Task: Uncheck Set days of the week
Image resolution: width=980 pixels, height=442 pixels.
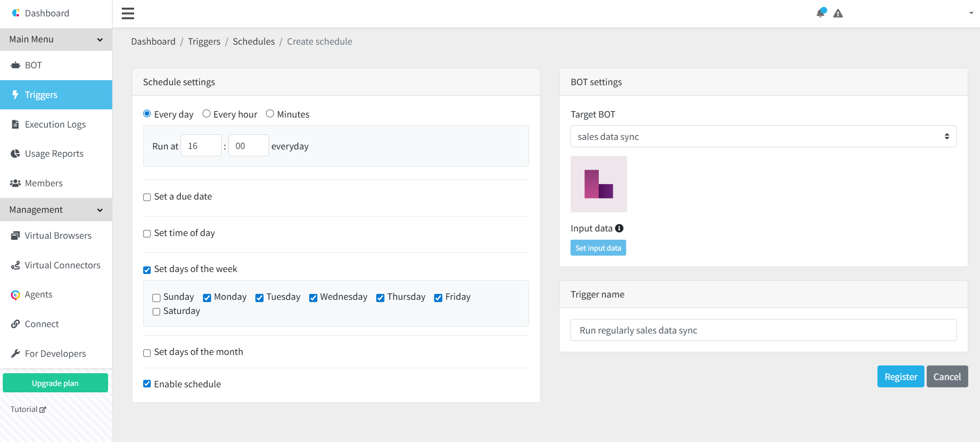Action: pyautogui.click(x=147, y=270)
